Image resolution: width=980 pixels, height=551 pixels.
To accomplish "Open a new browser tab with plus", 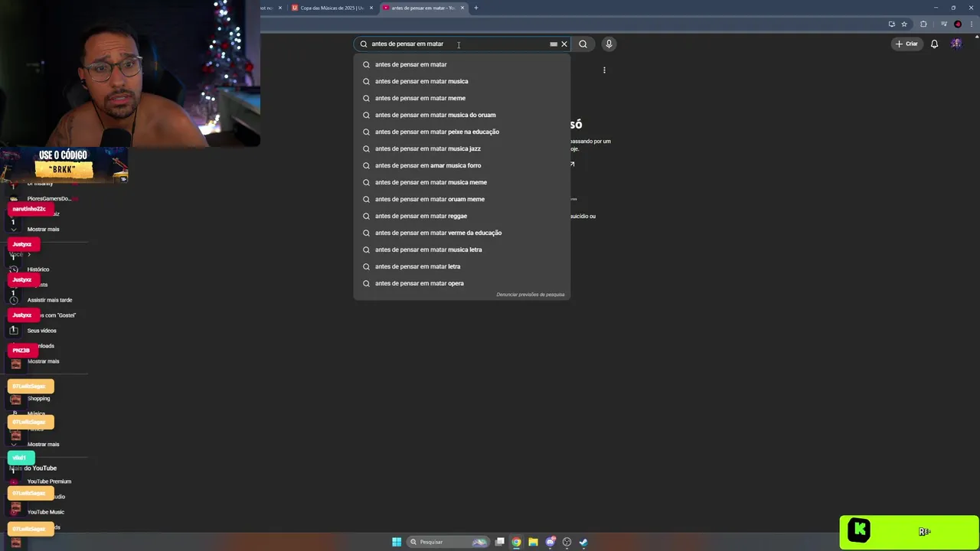I will 476,8.
